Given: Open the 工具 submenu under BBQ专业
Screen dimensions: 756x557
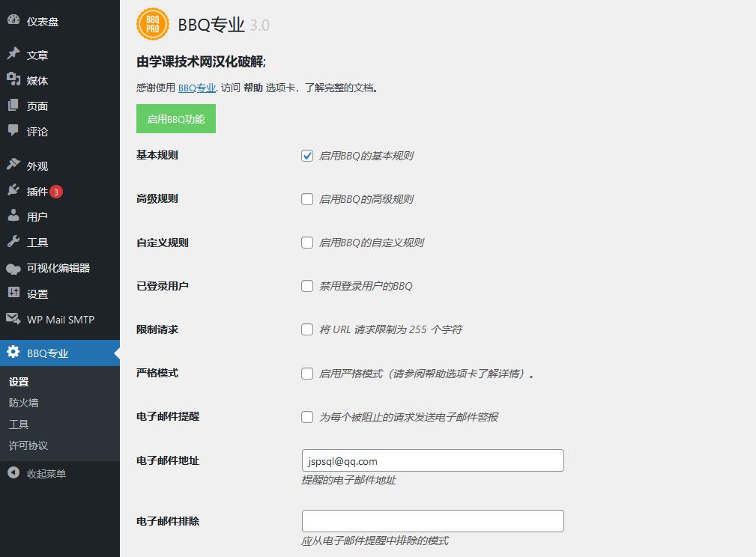Looking at the screenshot, I should [19, 424].
